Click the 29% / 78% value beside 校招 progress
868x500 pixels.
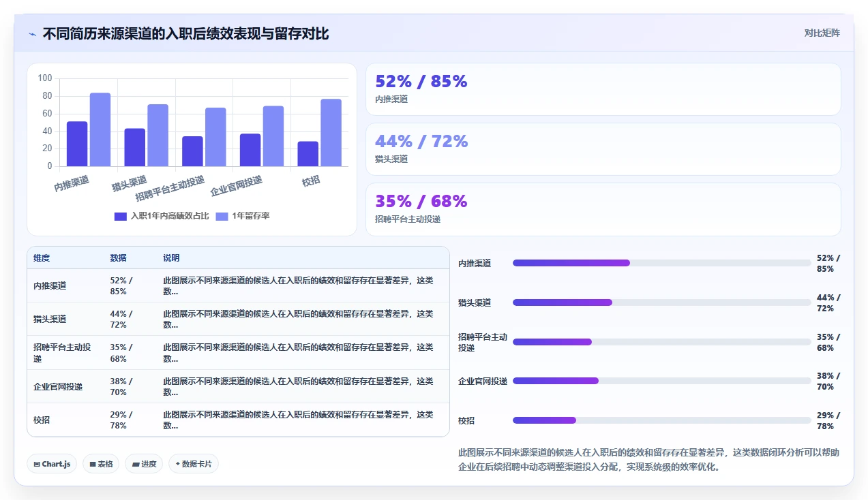point(828,420)
